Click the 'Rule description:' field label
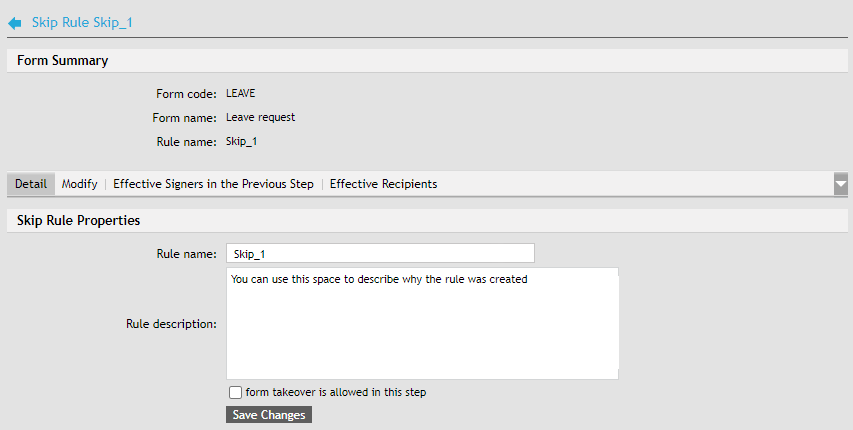The width and height of the screenshot is (853, 430). [171, 323]
